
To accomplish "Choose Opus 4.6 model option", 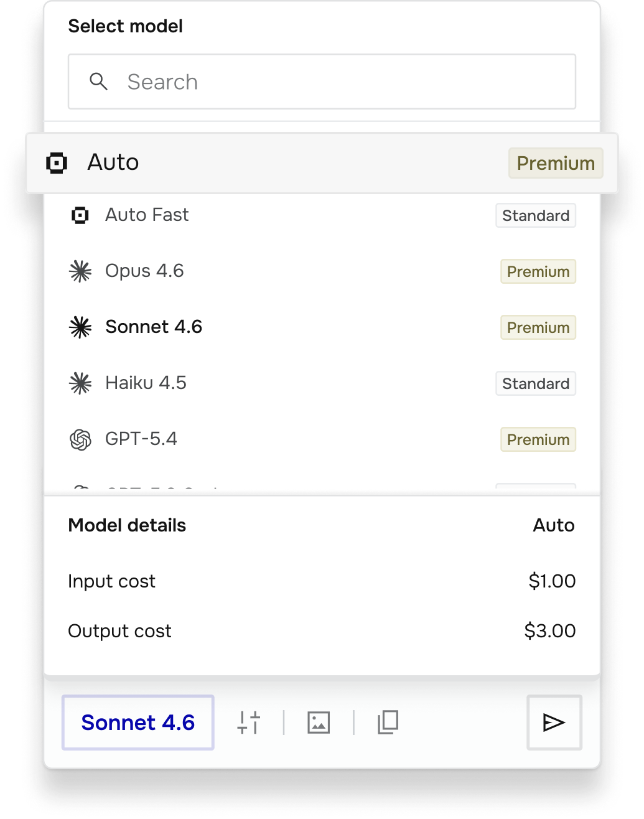I will tap(144, 271).
